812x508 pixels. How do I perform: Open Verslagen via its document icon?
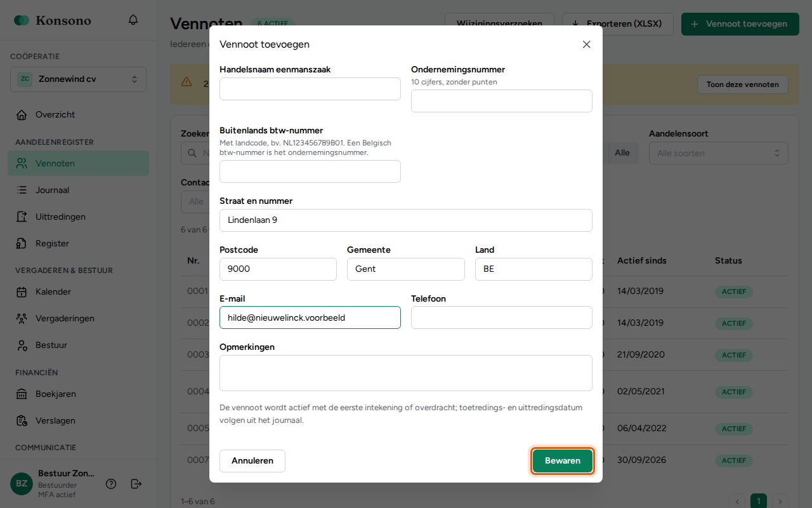[22, 421]
